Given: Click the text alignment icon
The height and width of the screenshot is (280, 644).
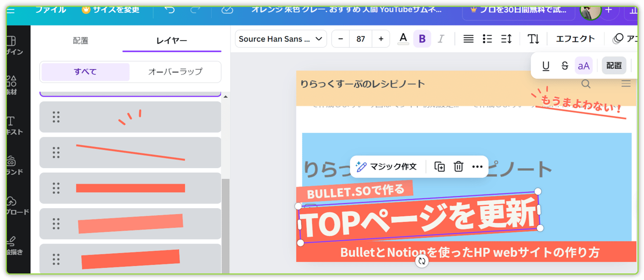Looking at the screenshot, I should [468, 39].
